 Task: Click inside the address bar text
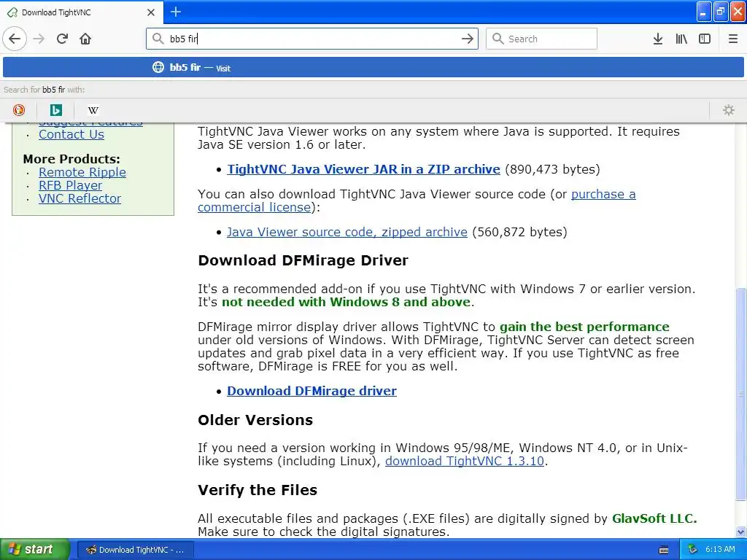(x=312, y=39)
